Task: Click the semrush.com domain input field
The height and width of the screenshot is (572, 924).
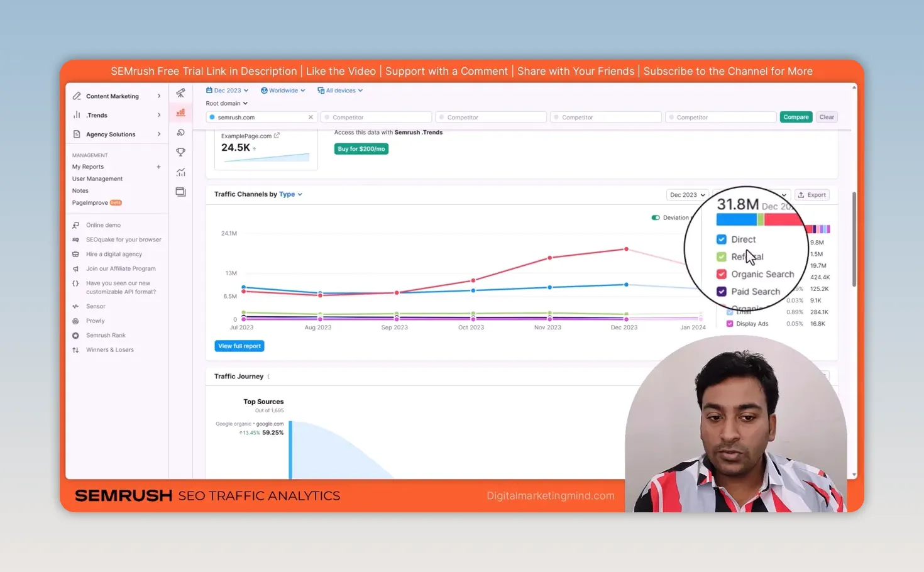Action: 261,117
